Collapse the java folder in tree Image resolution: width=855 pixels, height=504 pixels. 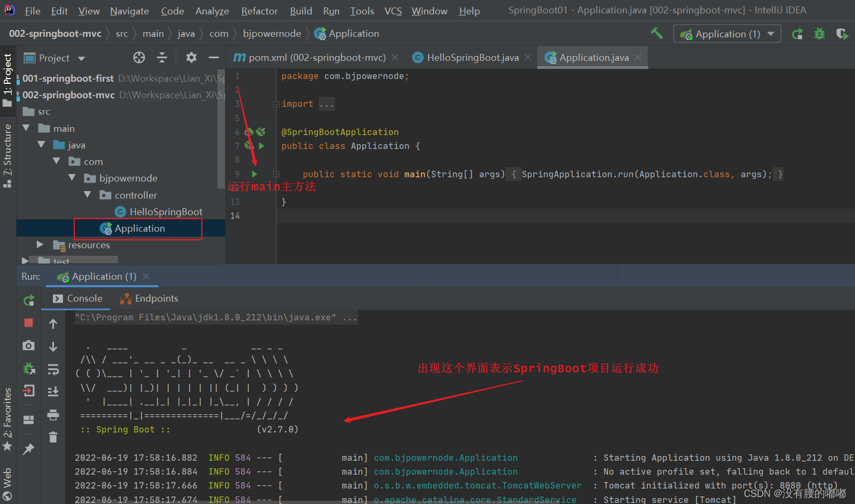41,145
